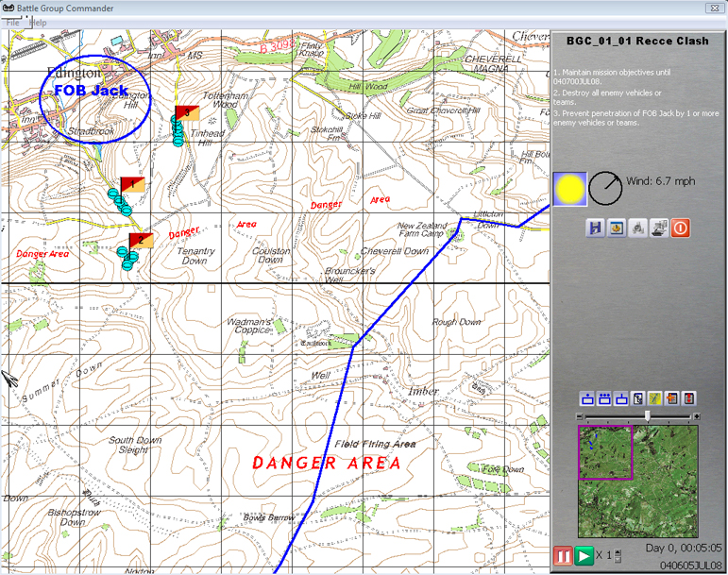Click the zoom in plus button
Screen dimensions: 728x575
[697, 416]
